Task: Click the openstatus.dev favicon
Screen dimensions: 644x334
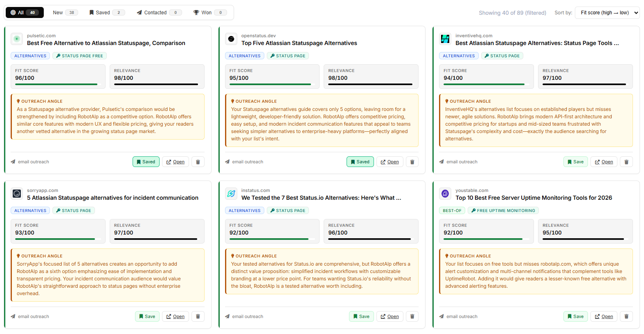Action: [x=231, y=39]
